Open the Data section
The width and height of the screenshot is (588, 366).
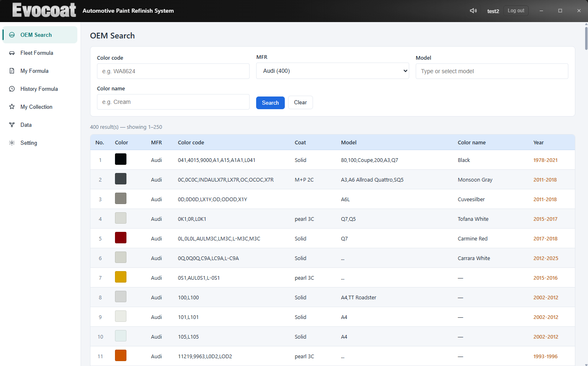pos(40,125)
